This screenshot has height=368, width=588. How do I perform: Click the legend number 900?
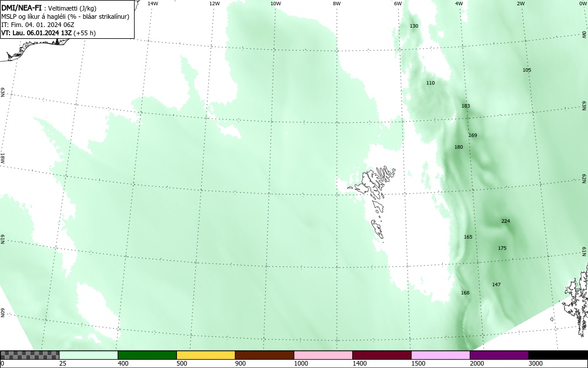pos(240,363)
